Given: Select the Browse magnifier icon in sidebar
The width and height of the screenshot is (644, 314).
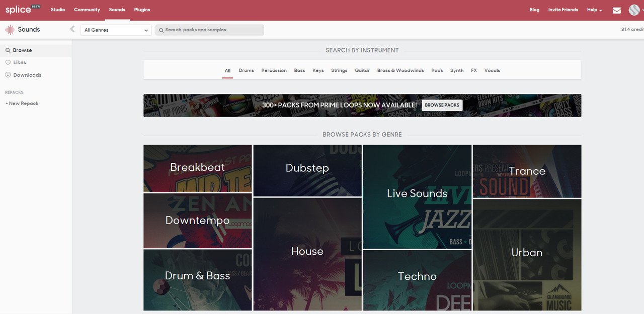Looking at the screenshot, I should coord(7,50).
